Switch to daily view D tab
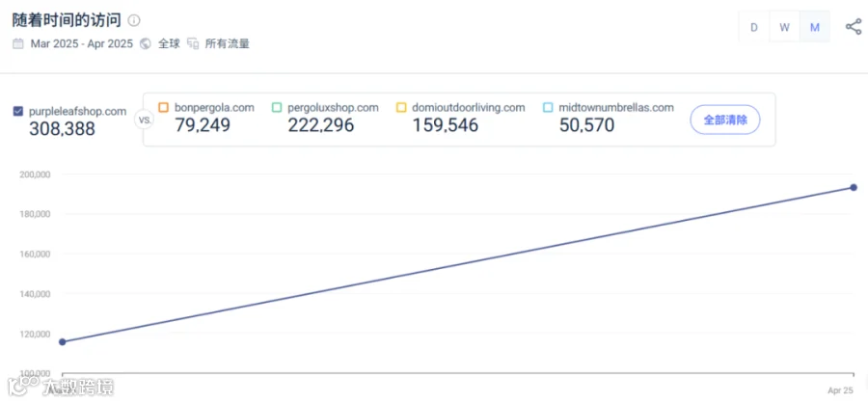868x403 pixels. [754, 27]
